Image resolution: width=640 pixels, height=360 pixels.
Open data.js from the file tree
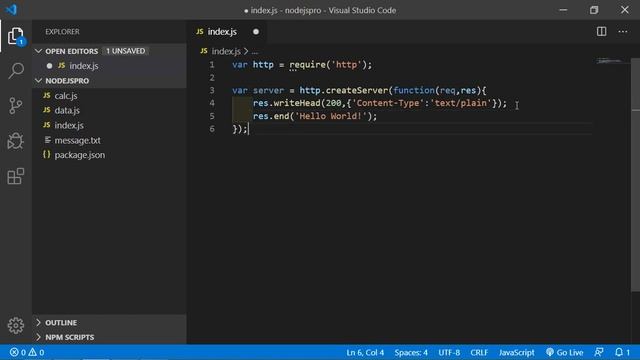tap(67, 110)
